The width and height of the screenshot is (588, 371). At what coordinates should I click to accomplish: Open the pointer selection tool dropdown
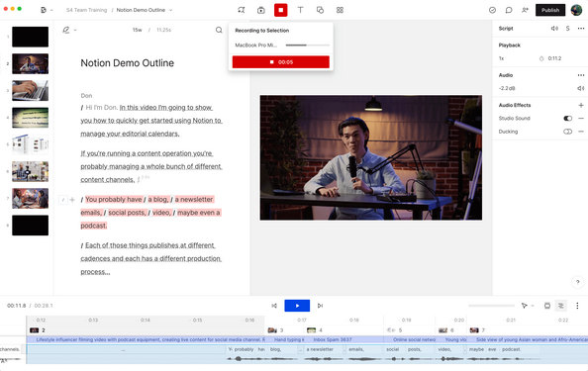tap(527, 306)
